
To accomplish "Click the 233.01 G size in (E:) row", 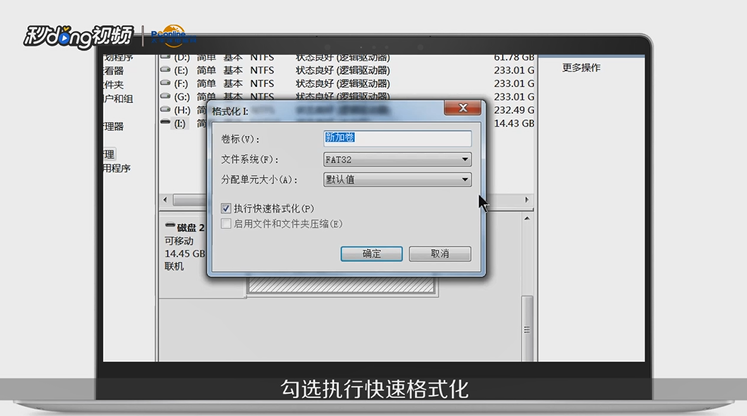I will point(514,70).
